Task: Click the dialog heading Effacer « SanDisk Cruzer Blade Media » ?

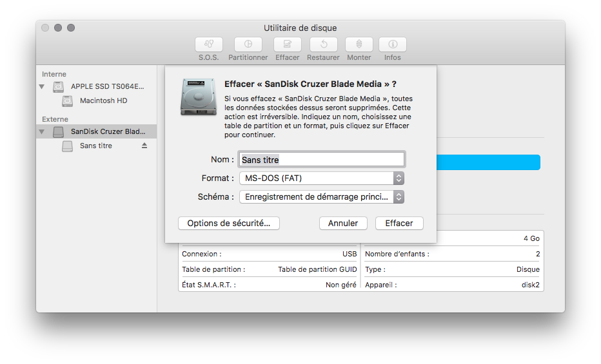Action: [310, 84]
